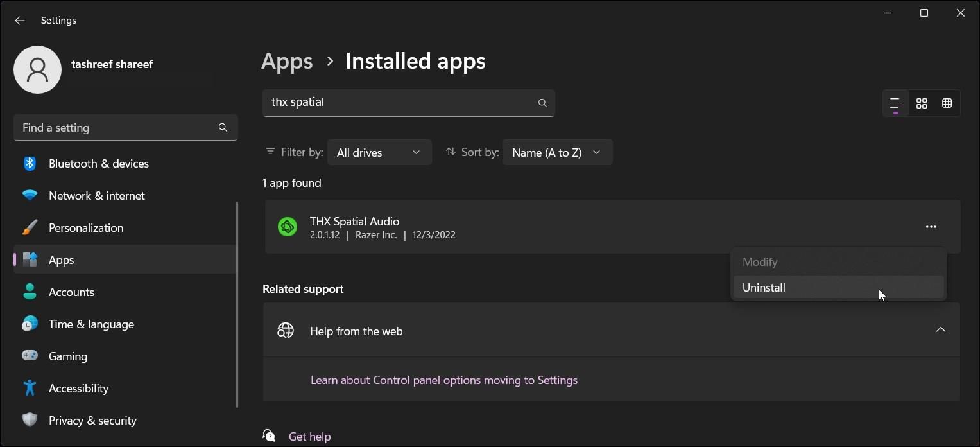Minimize the Settings window

tap(888, 13)
